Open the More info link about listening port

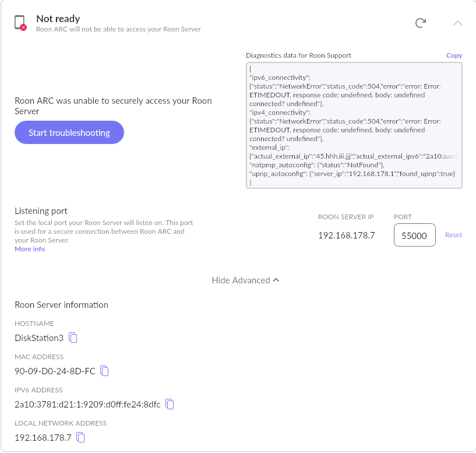[29, 248]
